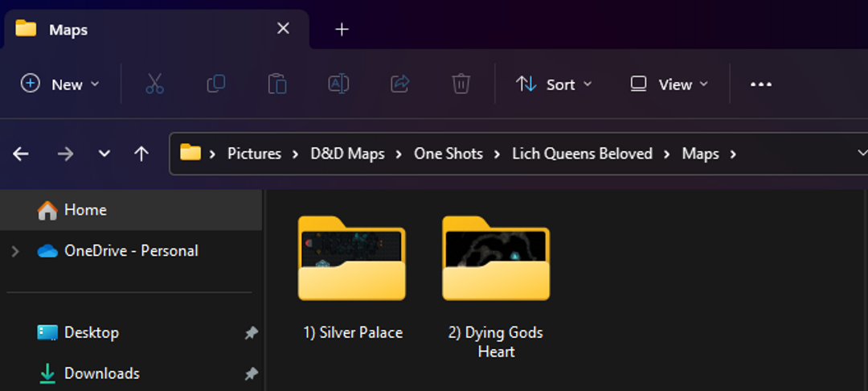
Task: Click the 1) Silver Palace folder name
Action: coord(353,332)
